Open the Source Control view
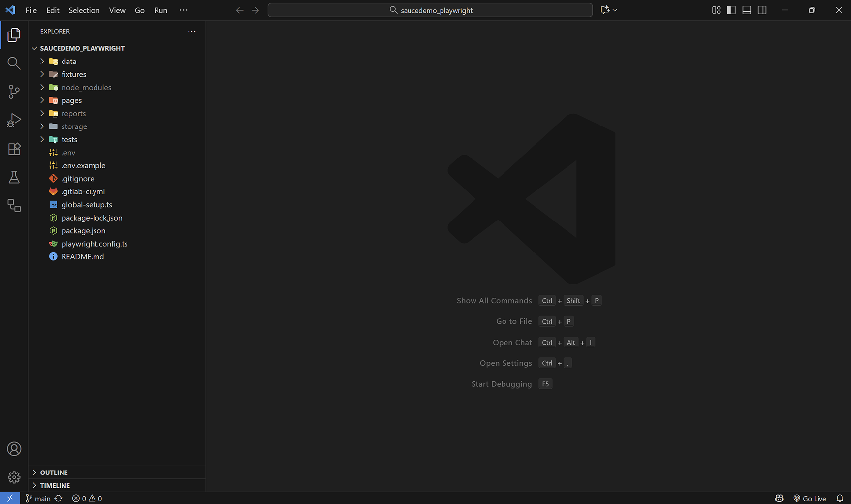Viewport: 851px width, 504px height. coord(14,92)
